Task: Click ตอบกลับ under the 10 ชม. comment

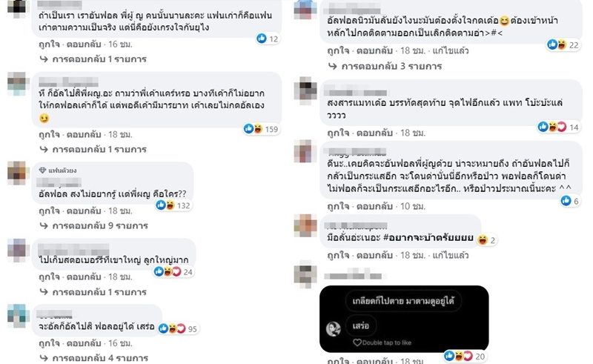Action: pyautogui.click(x=374, y=206)
